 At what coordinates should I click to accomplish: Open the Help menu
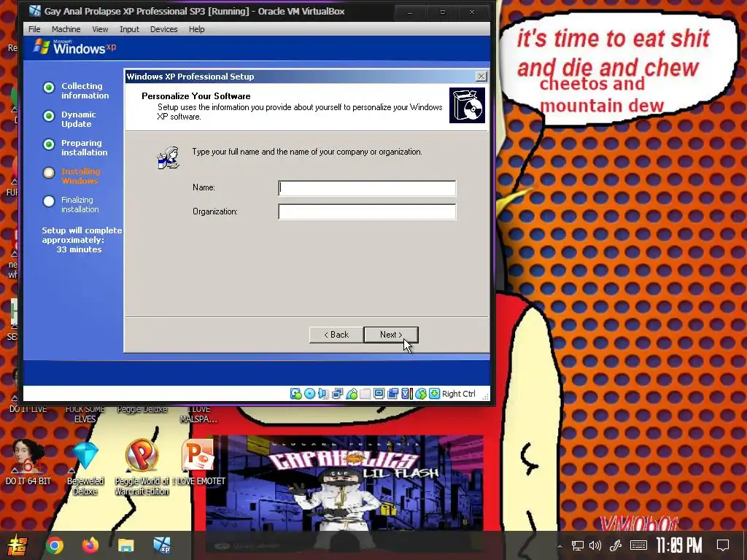[x=196, y=29]
